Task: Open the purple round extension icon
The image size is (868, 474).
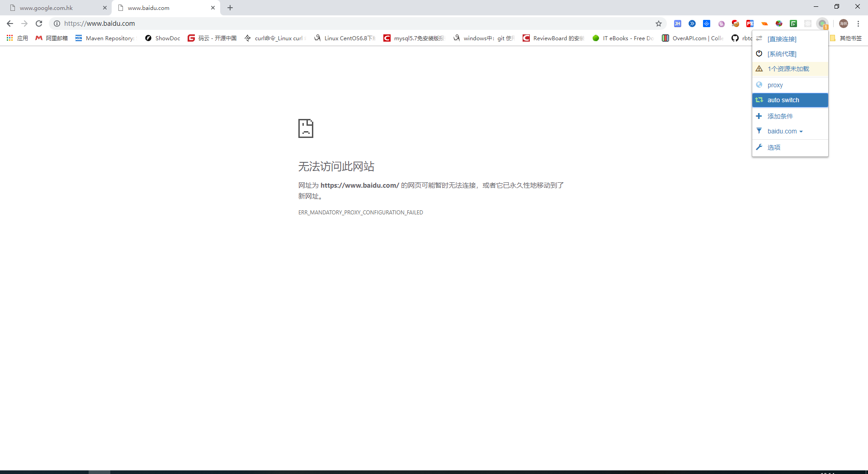Action: point(722,24)
